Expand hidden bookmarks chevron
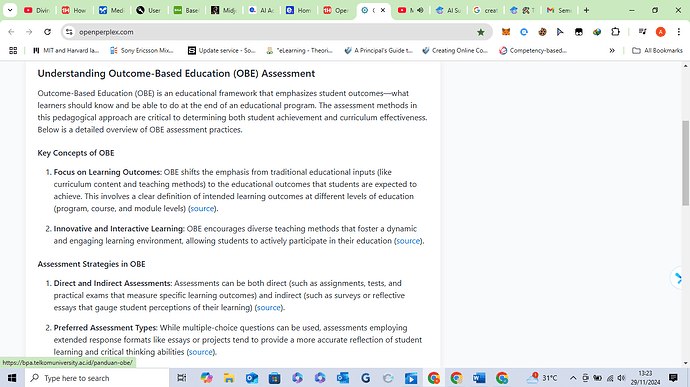Screen dimensions: 690x387 click(612, 51)
